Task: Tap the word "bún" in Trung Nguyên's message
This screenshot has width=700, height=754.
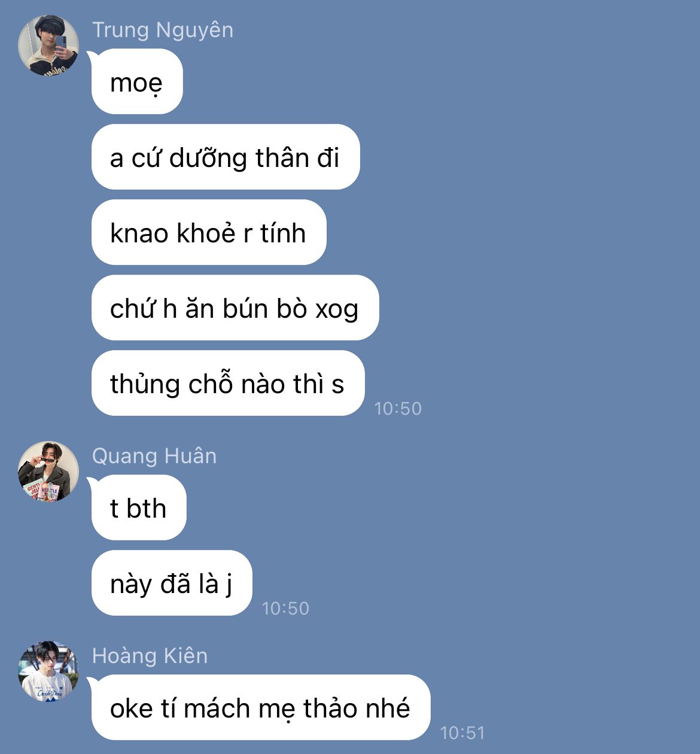Action: coord(245,309)
